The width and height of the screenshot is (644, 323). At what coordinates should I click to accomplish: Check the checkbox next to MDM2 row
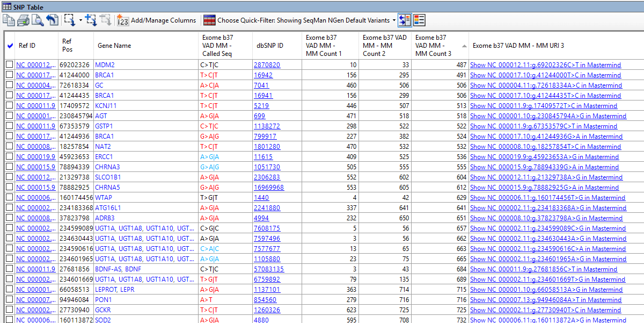[8, 65]
